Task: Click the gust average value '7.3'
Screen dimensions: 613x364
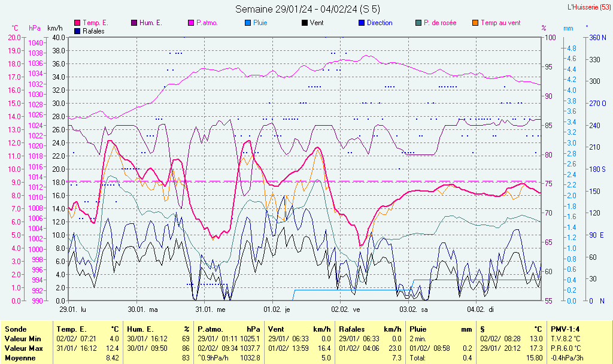Action: click(397, 358)
